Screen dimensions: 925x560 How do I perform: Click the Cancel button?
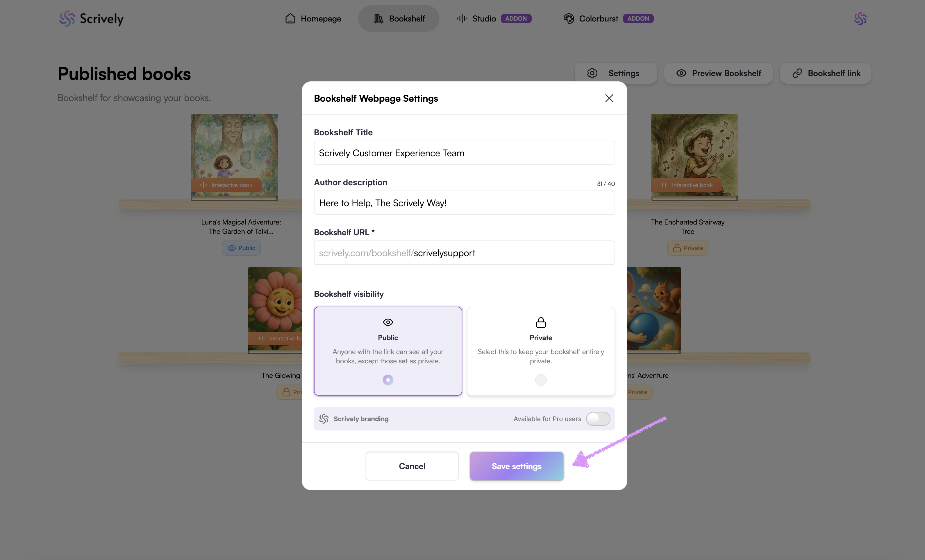[x=412, y=466]
